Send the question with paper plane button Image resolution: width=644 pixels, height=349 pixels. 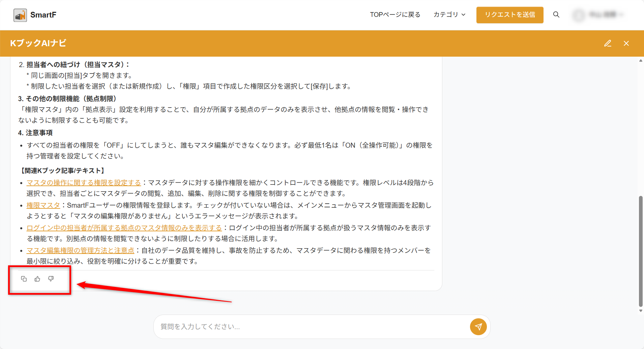(x=478, y=326)
